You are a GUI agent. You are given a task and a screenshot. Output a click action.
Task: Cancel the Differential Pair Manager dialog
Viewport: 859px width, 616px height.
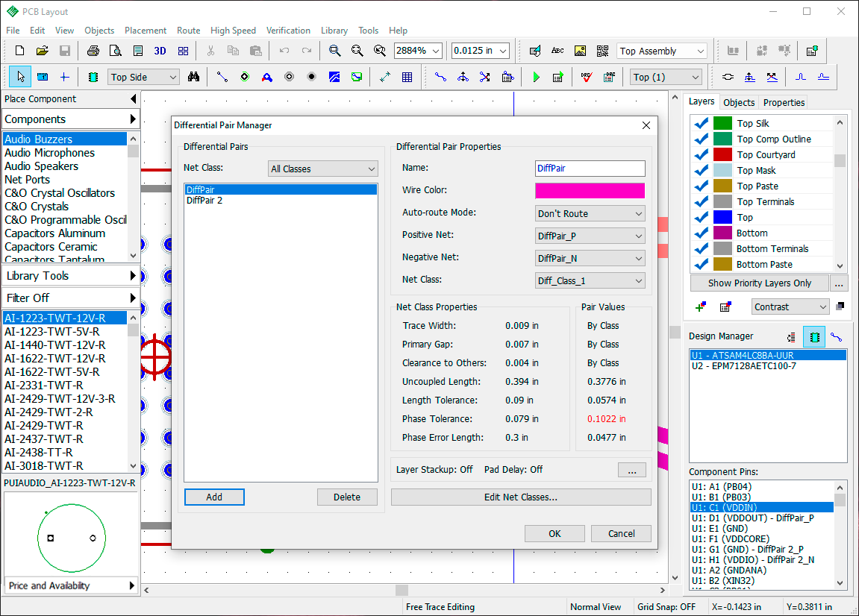[621, 533]
